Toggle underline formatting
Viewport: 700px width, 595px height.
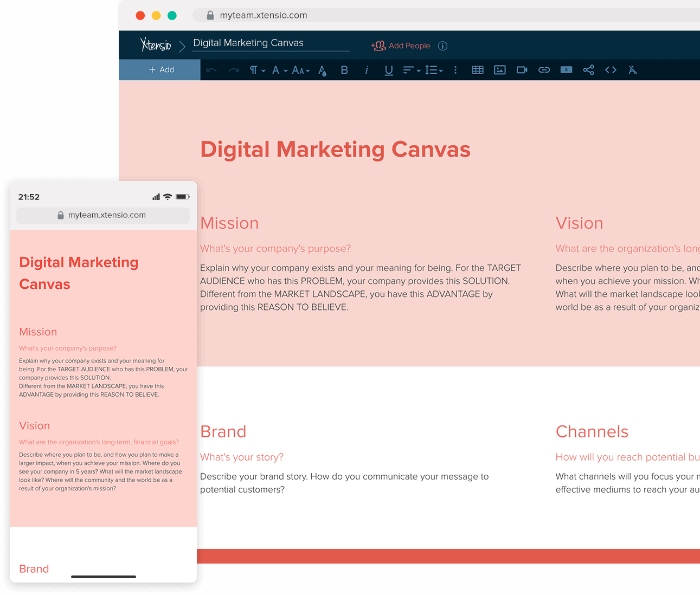(389, 70)
